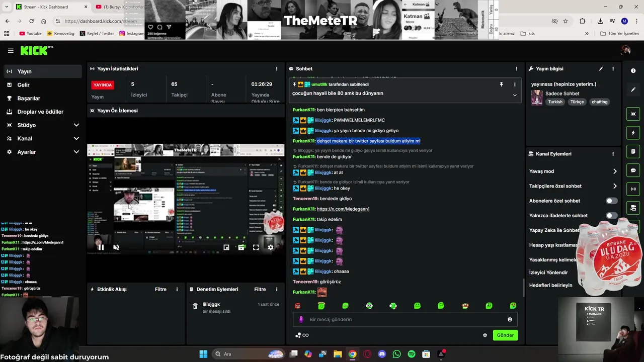The image size is (644, 362).
Task: Toggle Abonelere özel sohbet switch
Action: point(611,201)
